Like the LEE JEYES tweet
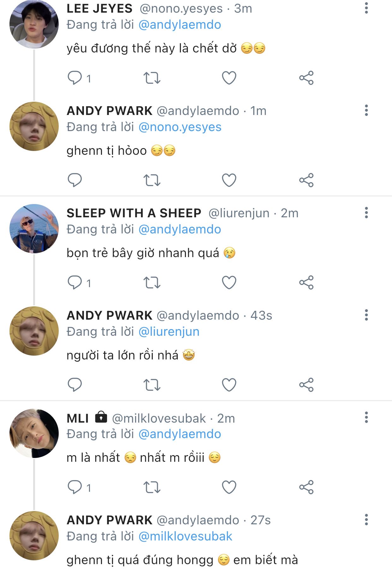This screenshot has width=392, height=572. [229, 78]
